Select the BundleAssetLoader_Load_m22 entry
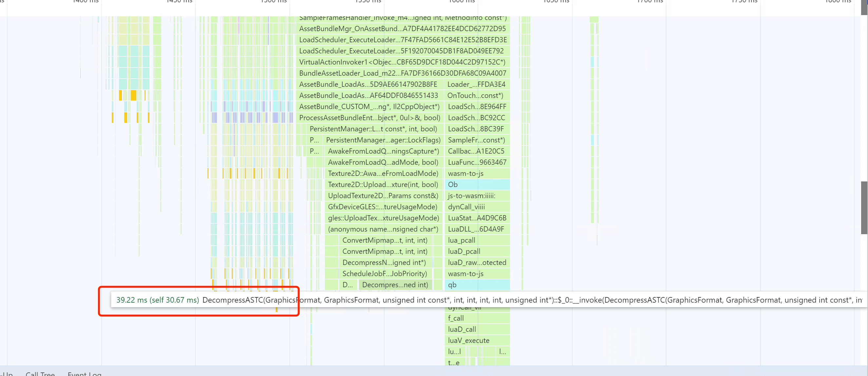The width and height of the screenshot is (868, 376). pos(403,73)
